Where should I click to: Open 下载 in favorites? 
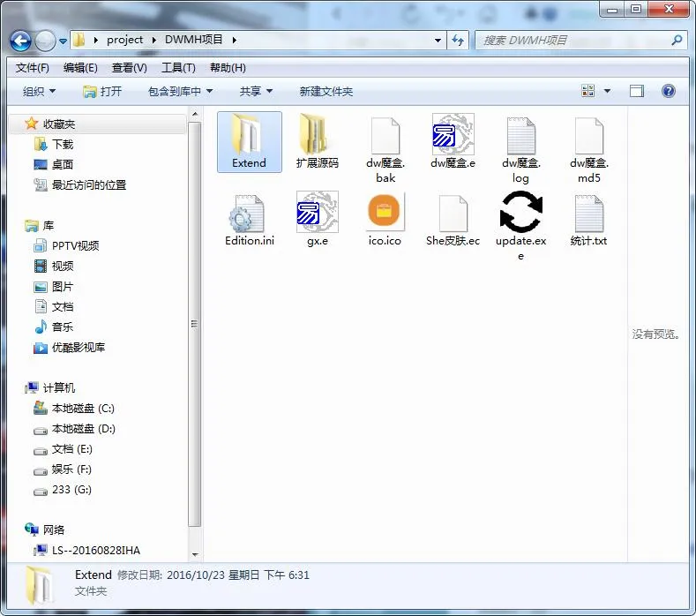(x=53, y=145)
